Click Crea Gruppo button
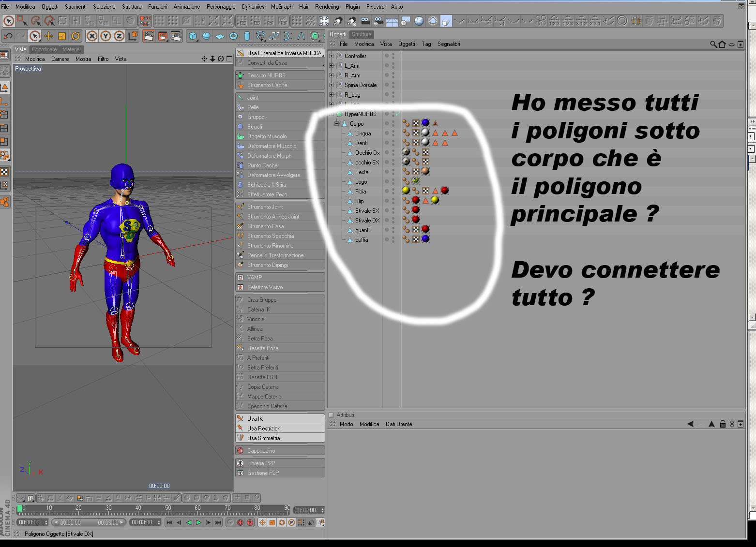Image resolution: width=756 pixels, height=547 pixels. tap(280, 300)
